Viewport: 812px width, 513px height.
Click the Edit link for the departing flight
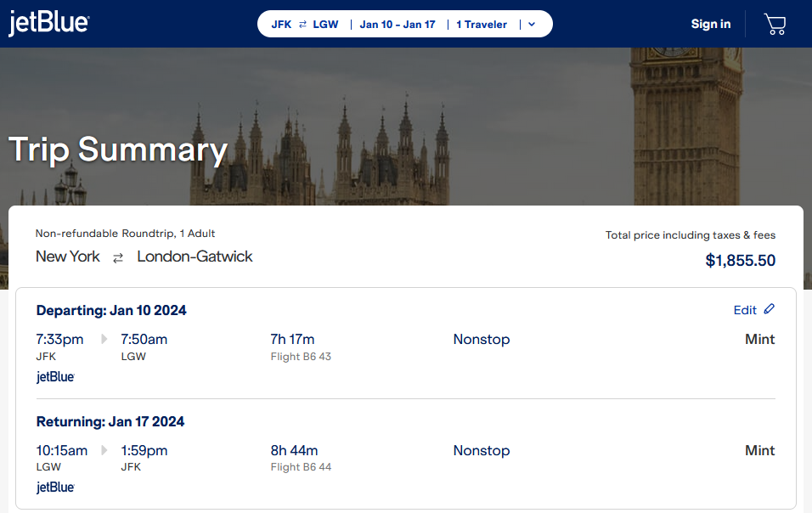coord(743,309)
